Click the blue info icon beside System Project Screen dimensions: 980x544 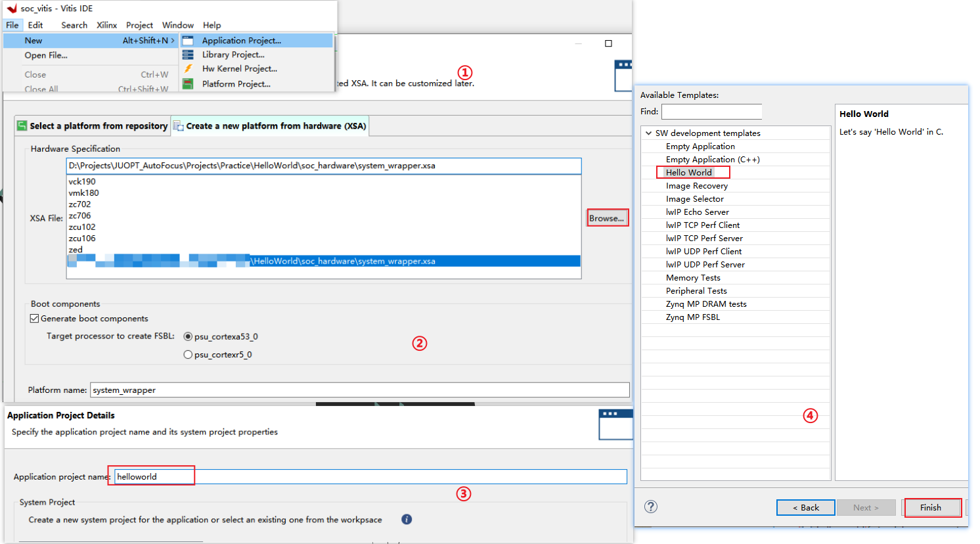407,519
